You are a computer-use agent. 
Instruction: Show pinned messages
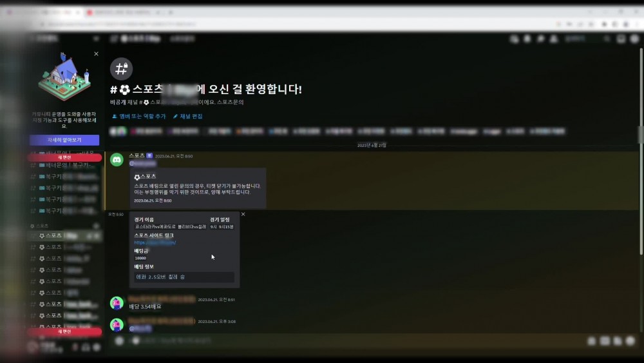click(541, 39)
